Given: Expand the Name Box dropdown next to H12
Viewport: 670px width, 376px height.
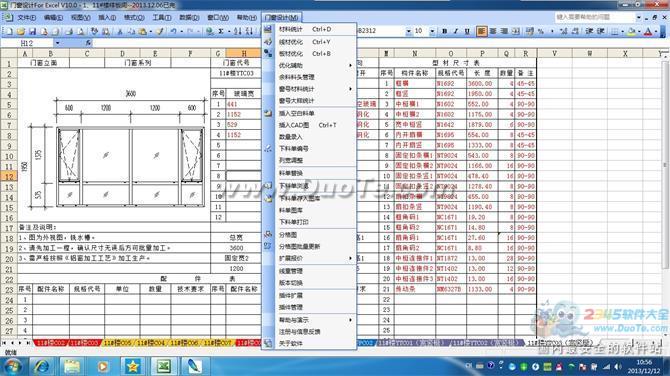Looking at the screenshot, I should [x=57, y=43].
